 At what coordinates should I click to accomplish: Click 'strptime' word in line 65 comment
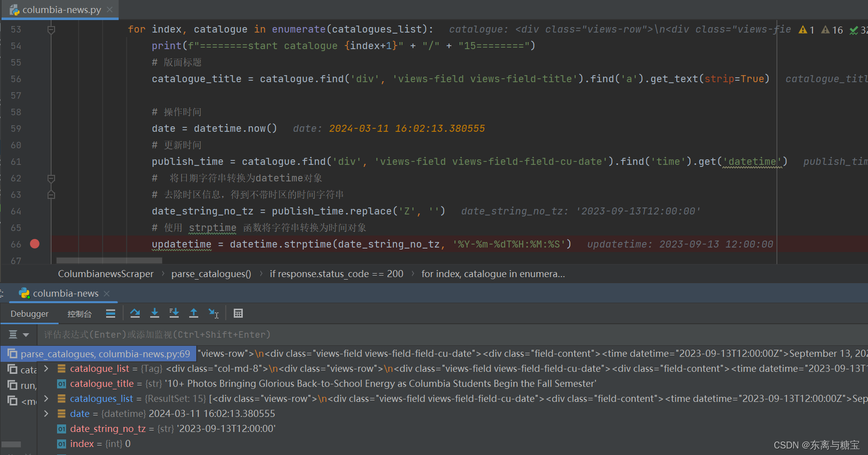click(x=212, y=228)
